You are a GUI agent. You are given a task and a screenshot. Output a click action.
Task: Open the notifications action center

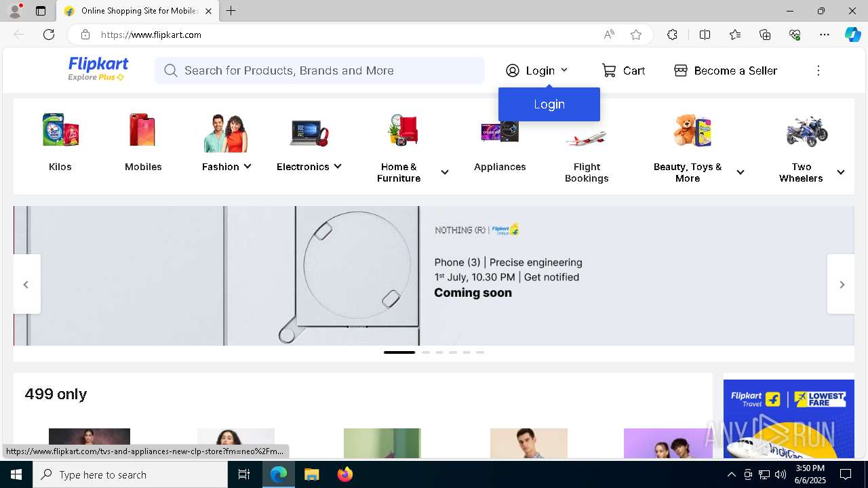[x=846, y=474]
